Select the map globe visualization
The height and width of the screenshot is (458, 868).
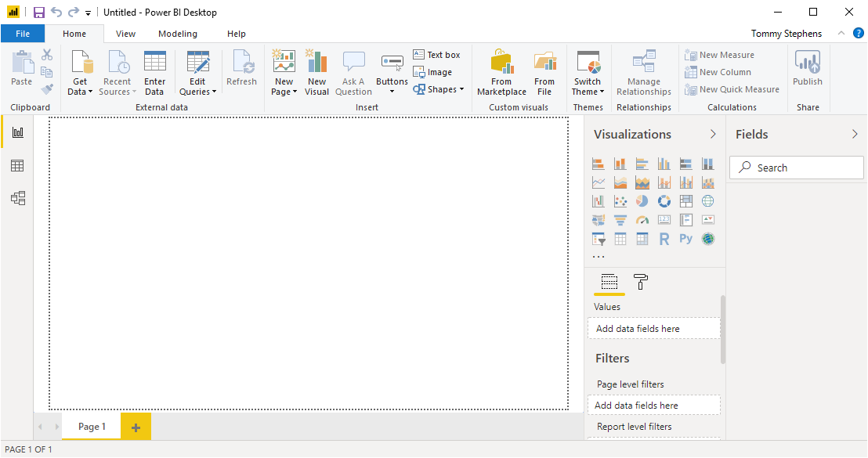707,201
